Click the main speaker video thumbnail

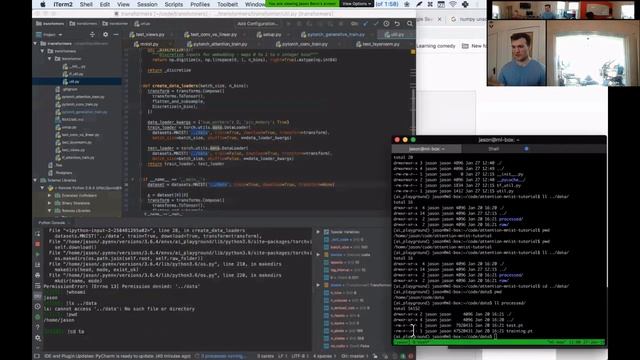(517, 53)
